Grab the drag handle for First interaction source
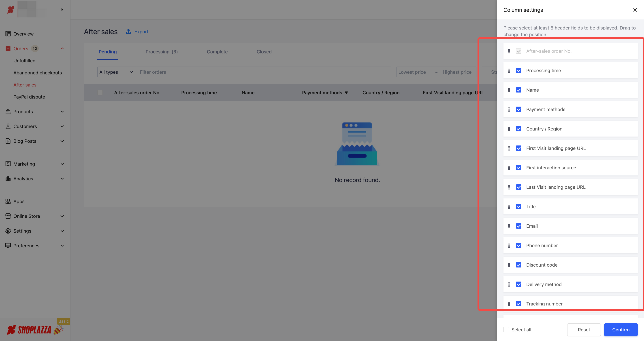644x341 pixels. (509, 168)
